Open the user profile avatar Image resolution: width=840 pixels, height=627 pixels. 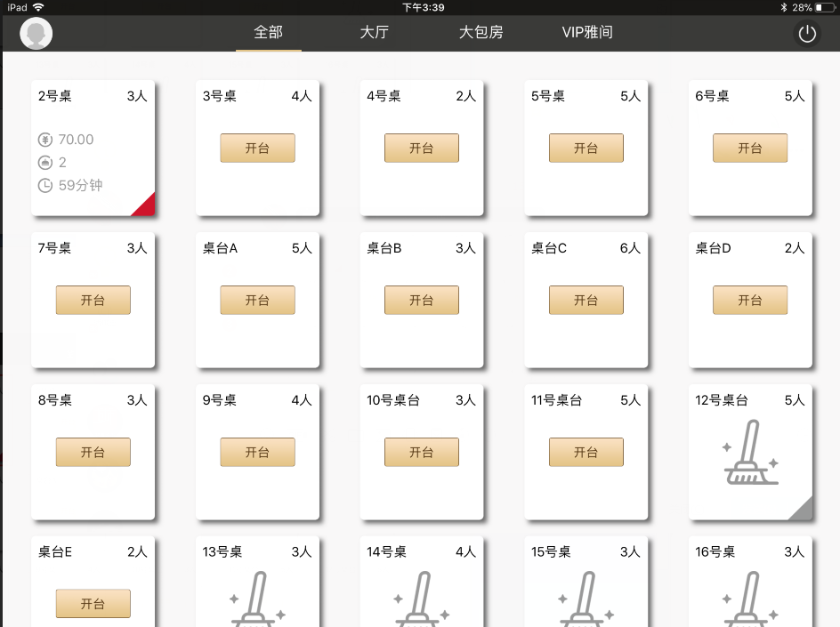tap(36, 33)
